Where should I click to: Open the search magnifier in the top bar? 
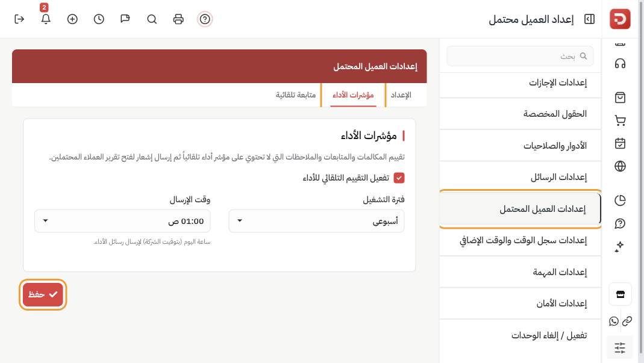[152, 19]
